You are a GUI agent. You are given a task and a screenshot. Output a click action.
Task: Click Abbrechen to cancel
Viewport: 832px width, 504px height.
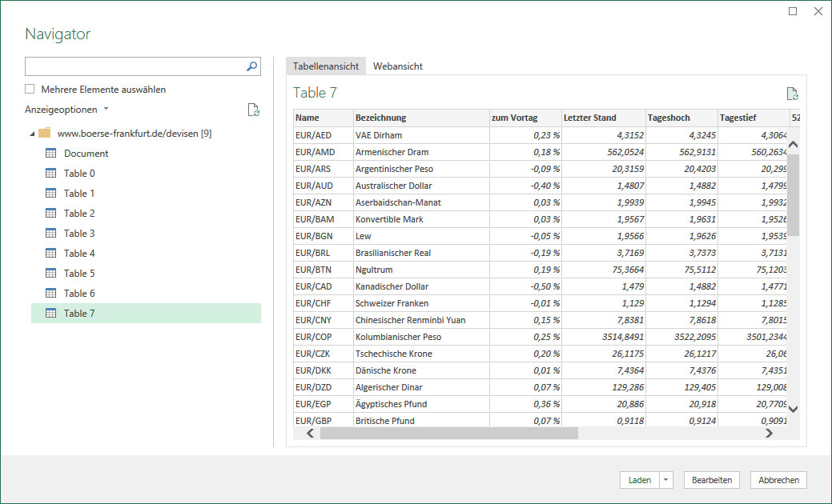click(x=778, y=480)
